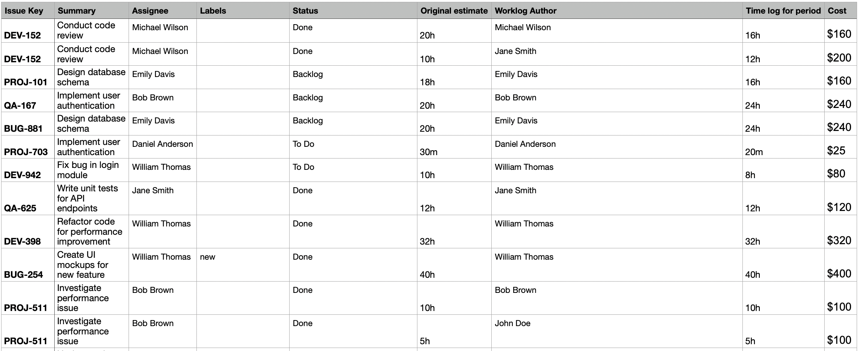Click "Write unit tests for API endpoints" cell

[x=87, y=198]
